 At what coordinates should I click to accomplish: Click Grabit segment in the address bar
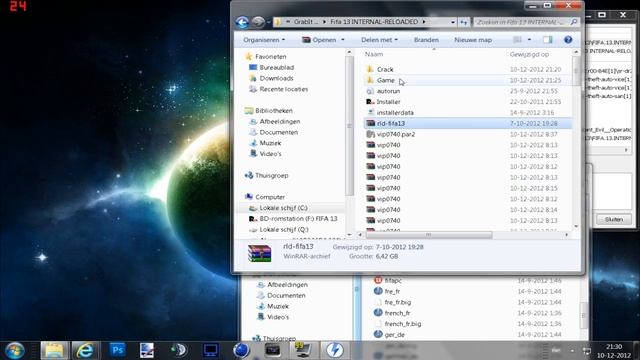305,22
